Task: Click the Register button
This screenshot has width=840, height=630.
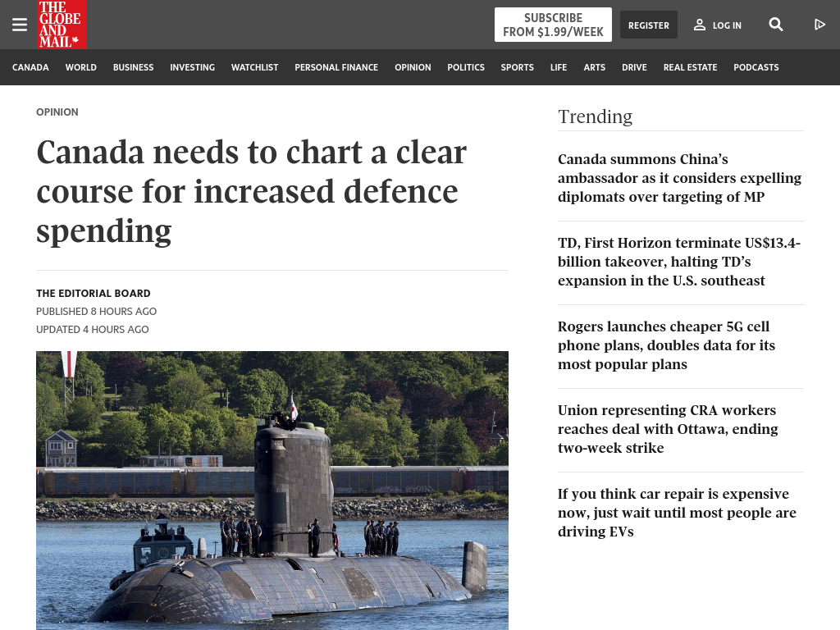Action: point(649,25)
